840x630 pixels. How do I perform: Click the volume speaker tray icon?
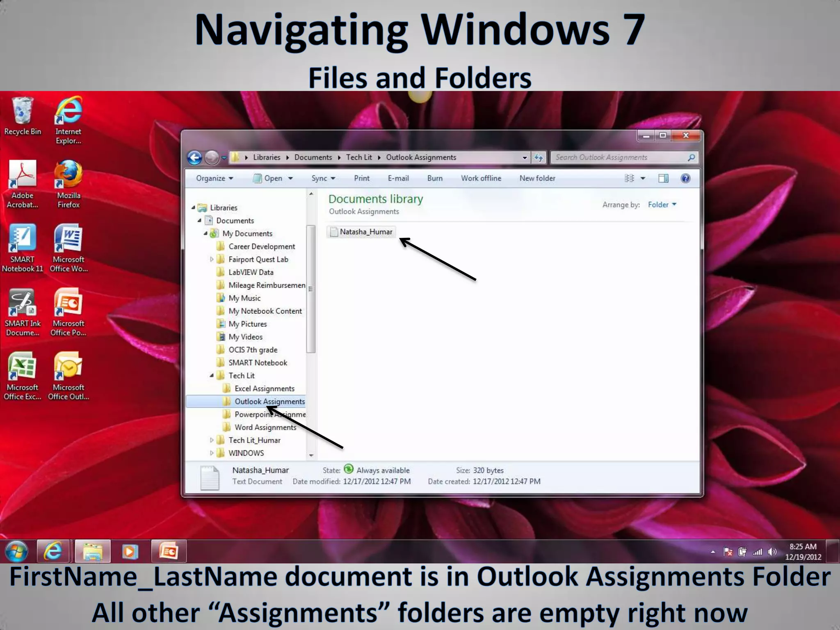click(772, 552)
